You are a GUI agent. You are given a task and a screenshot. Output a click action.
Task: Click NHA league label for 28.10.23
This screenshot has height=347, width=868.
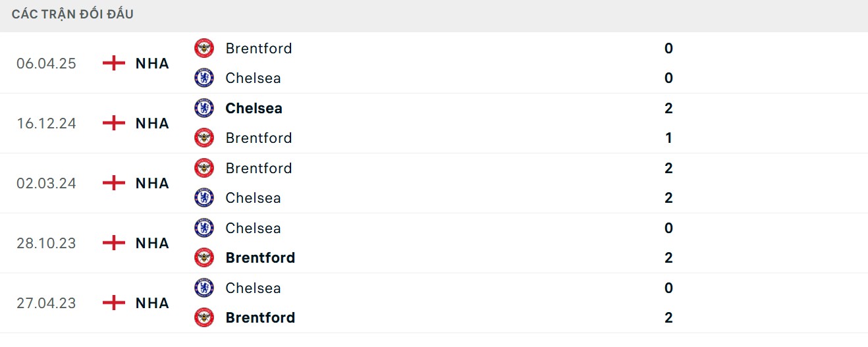pyautogui.click(x=152, y=243)
